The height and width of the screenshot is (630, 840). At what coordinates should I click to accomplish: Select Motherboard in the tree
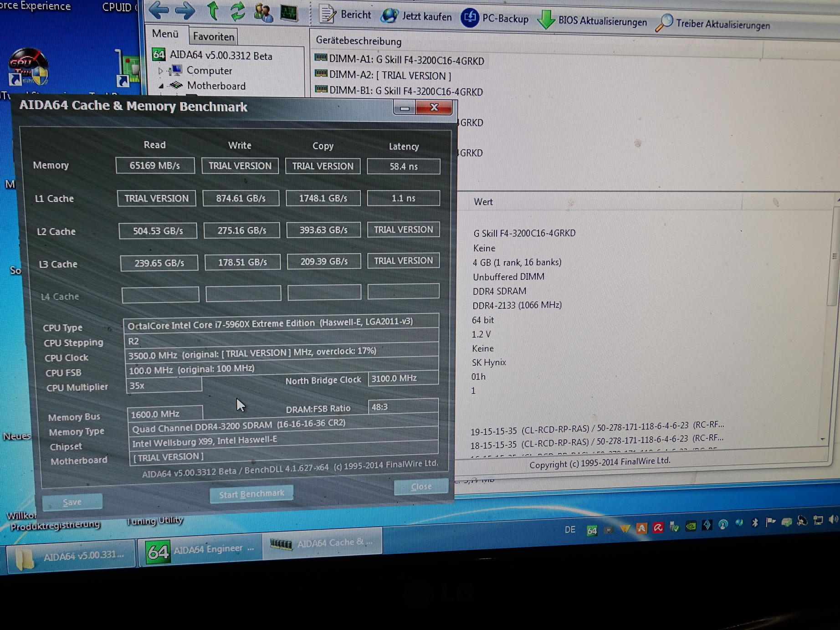(x=216, y=86)
